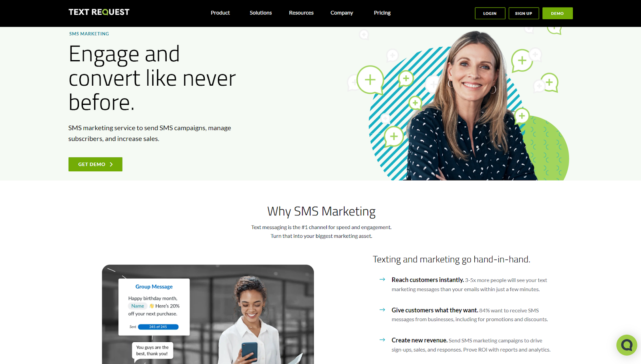The image size is (641, 364).
Task: Open the Company menu
Action: [342, 13]
